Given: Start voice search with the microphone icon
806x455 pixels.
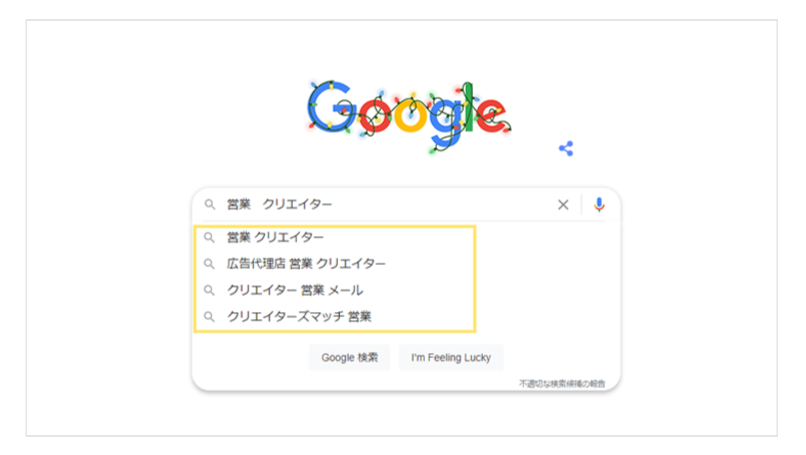Looking at the screenshot, I should coord(599,205).
